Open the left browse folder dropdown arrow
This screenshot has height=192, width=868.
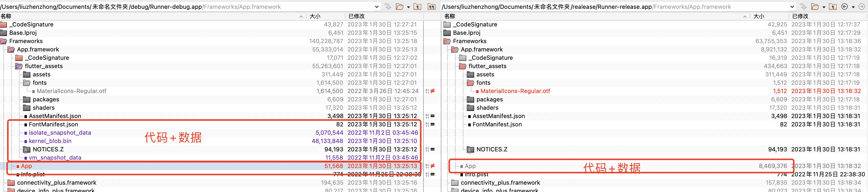point(408,7)
